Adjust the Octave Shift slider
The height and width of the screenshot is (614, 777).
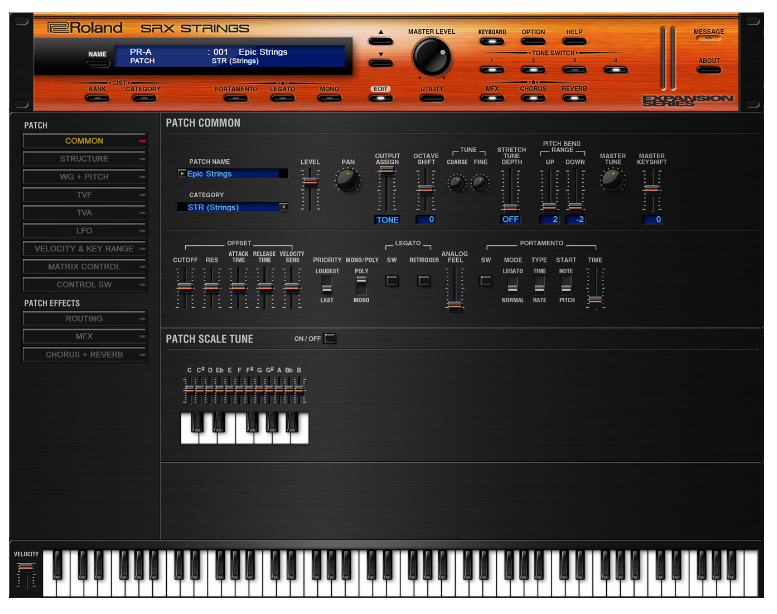(x=425, y=190)
